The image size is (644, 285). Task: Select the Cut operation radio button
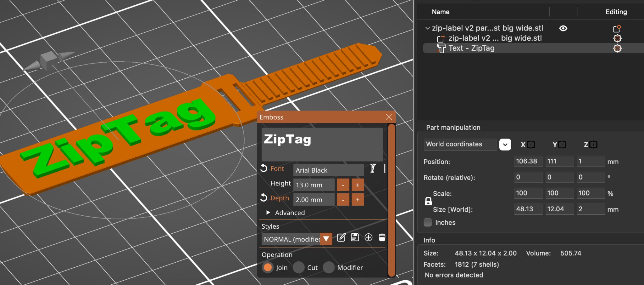[299, 267]
